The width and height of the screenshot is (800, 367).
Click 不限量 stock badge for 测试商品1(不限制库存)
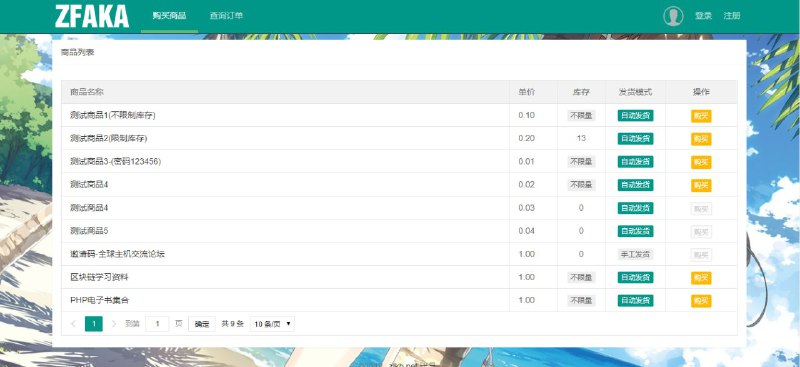coord(581,116)
